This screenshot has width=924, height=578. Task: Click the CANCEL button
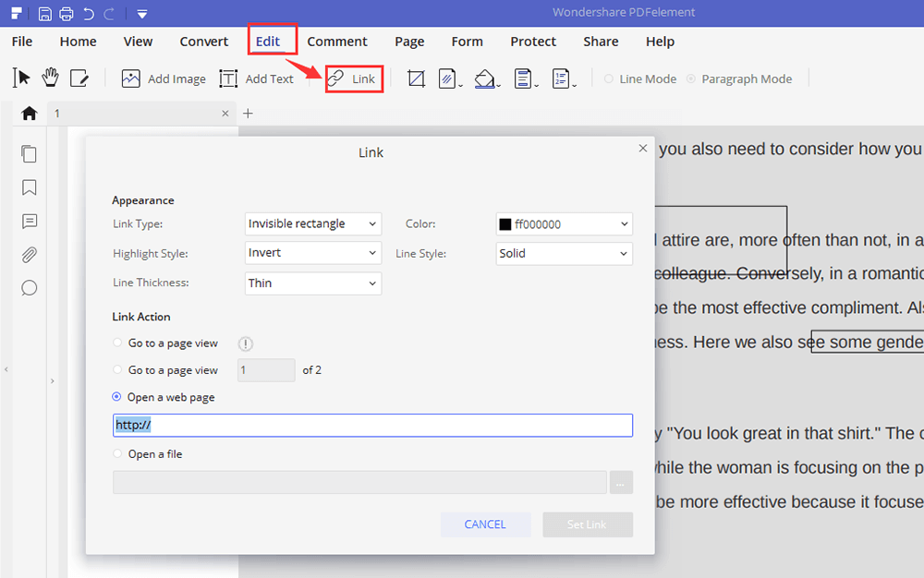pos(485,524)
